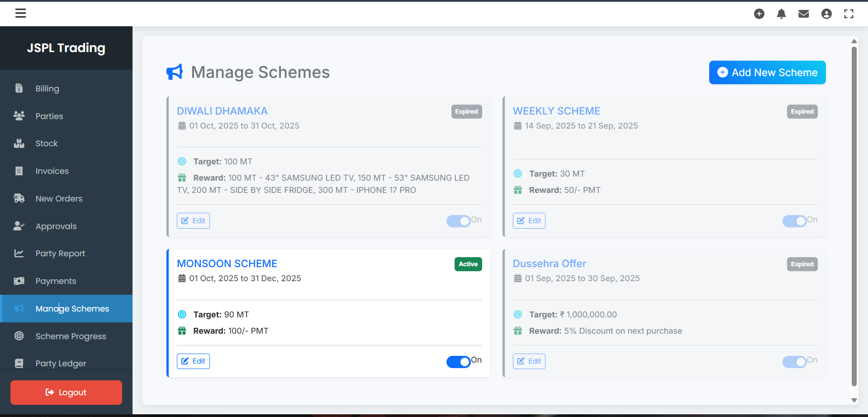Open notifications bell icon

(x=781, y=14)
